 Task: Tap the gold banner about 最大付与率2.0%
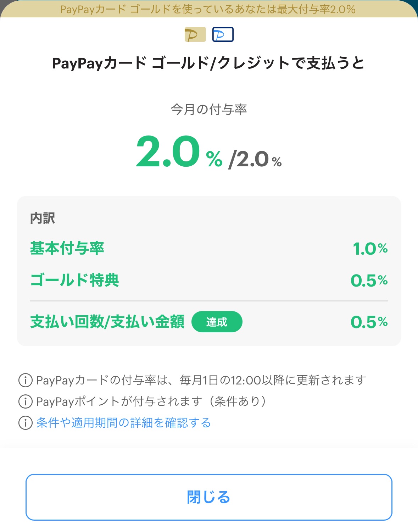point(208,9)
